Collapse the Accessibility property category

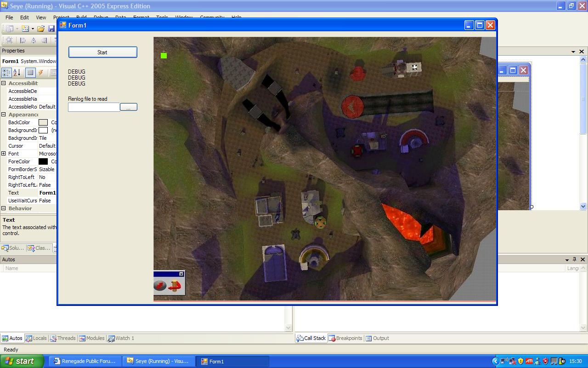pyautogui.click(x=4, y=83)
